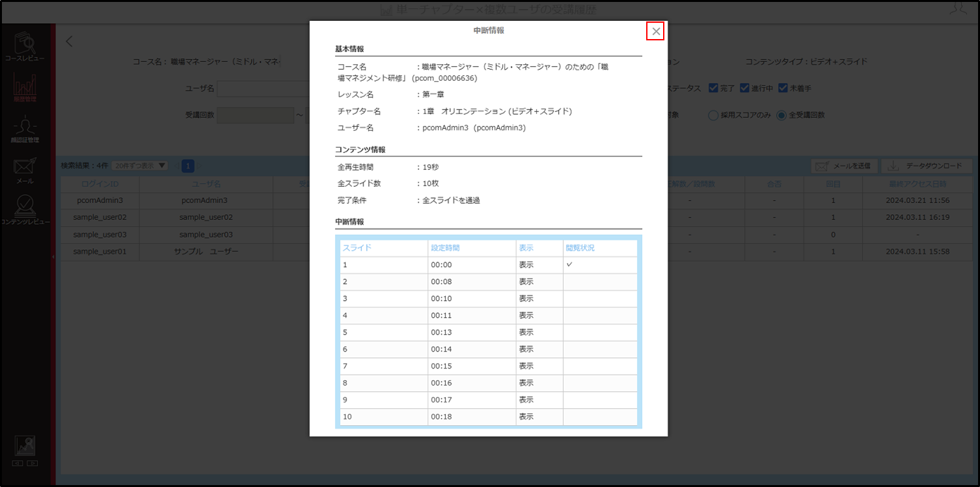Click the 検索結果:4件 result count text
This screenshot has height=487, width=980.
pos(84,166)
